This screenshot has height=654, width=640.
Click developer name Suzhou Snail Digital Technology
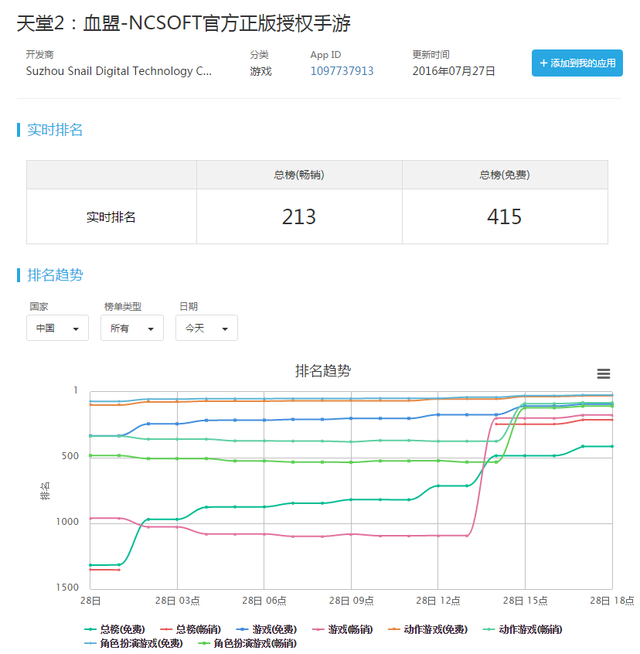119,71
